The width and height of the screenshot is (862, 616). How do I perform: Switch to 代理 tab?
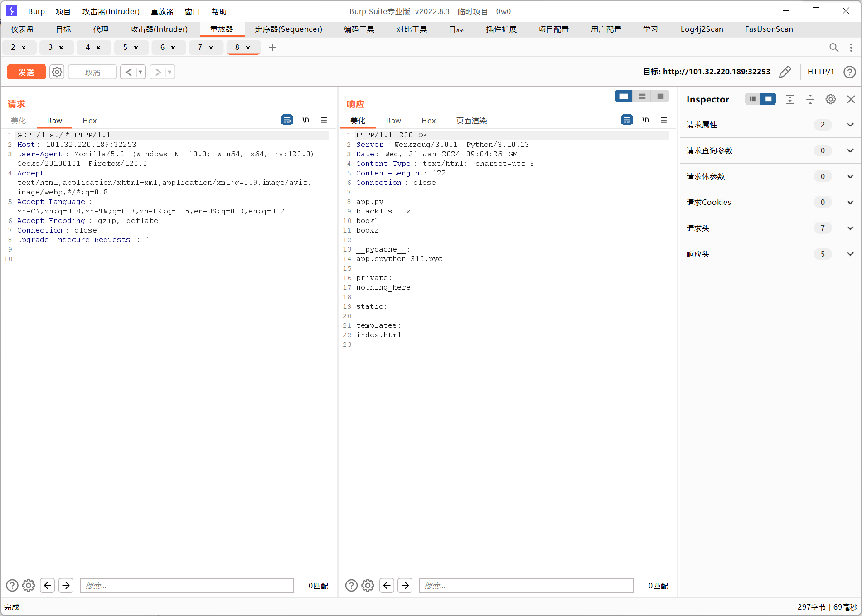coord(101,29)
